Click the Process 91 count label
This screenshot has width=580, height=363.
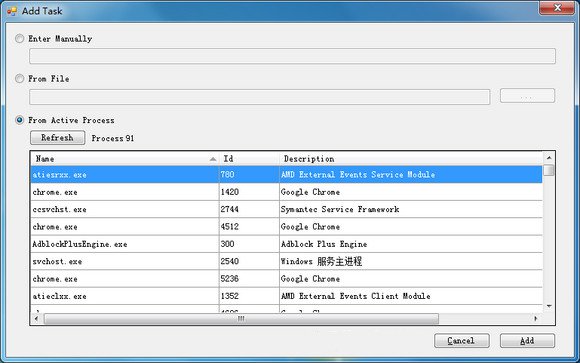tap(113, 138)
